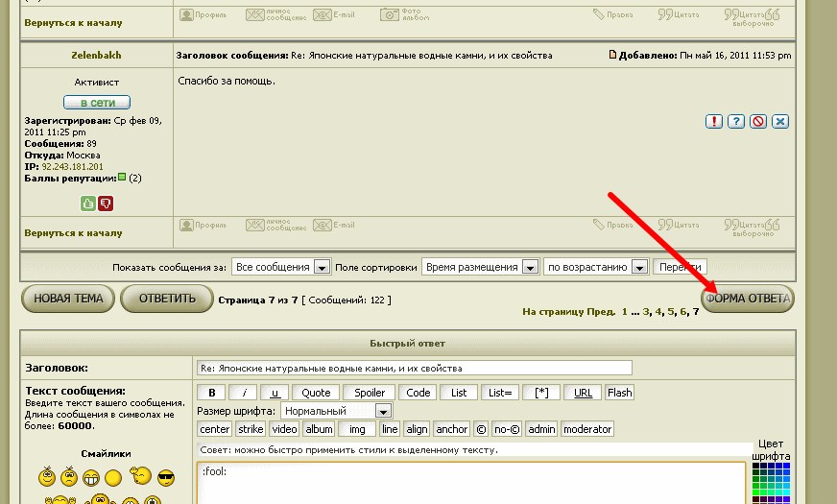Toggle bold formatting button B
837x504 pixels.
pos(211,393)
